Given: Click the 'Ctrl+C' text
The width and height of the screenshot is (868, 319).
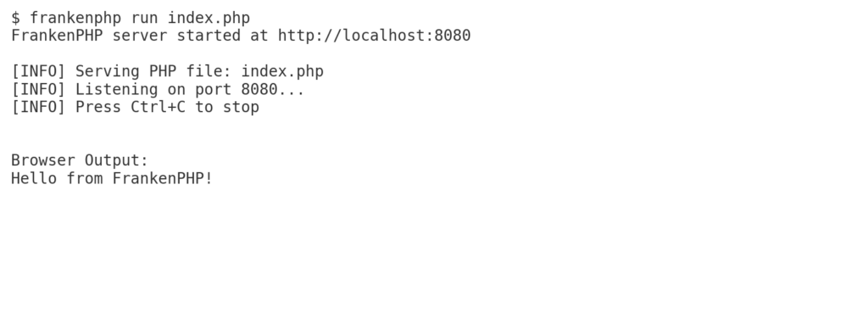Looking at the screenshot, I should click(159, 107).
